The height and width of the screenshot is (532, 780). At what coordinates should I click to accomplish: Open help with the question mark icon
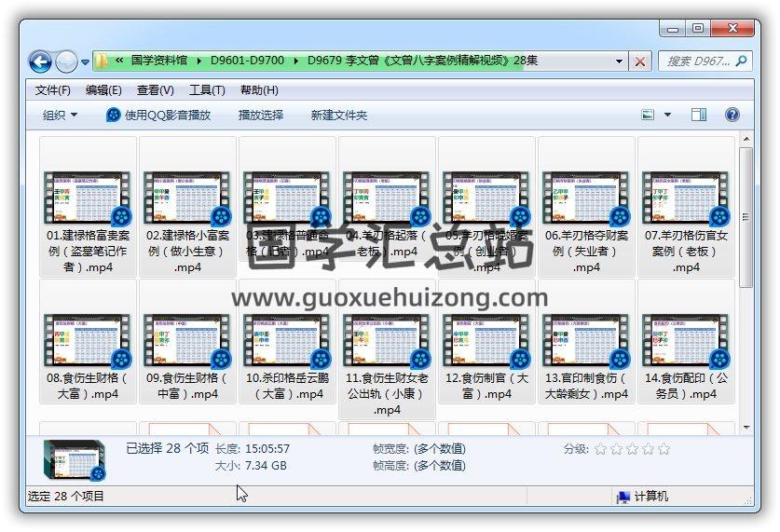click(x=732, y=116)
